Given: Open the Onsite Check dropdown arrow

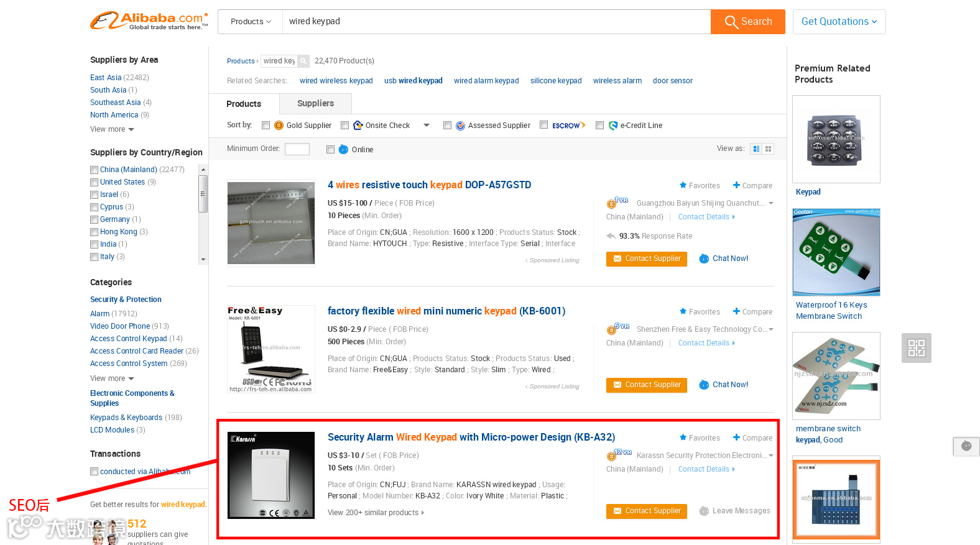Looking at the screenshot, I should coord(427,126).
